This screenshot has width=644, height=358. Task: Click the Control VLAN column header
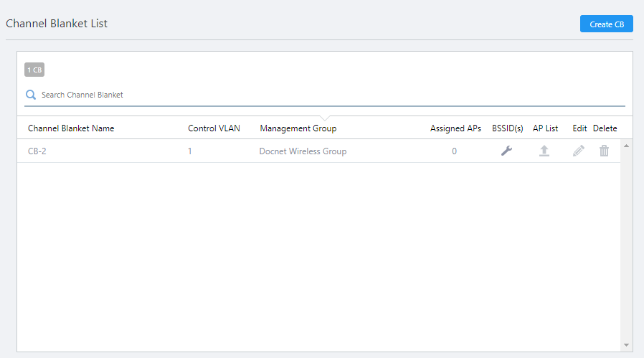pyautogui.click(x=214, y=128)
